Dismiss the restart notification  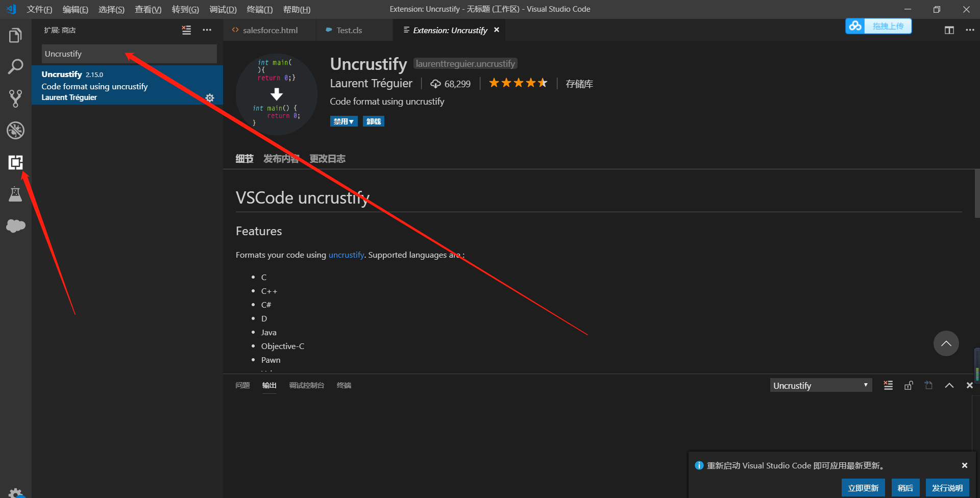point(965,465)
